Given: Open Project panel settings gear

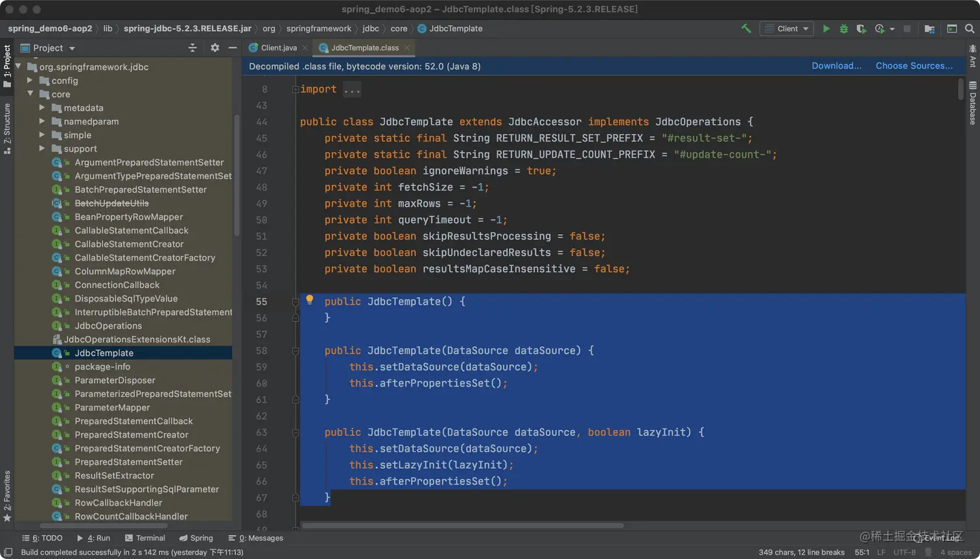Looking at the screenshot, I should (x=215, y=48).
